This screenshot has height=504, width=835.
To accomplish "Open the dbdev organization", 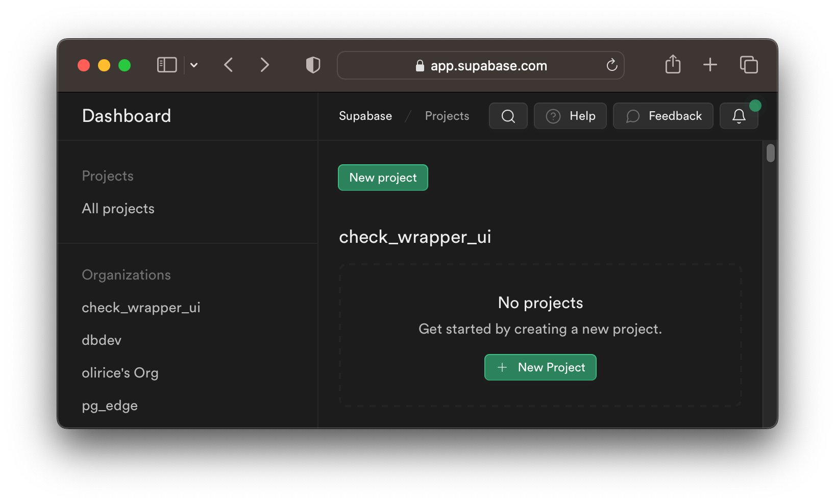I will pos(102,340).
